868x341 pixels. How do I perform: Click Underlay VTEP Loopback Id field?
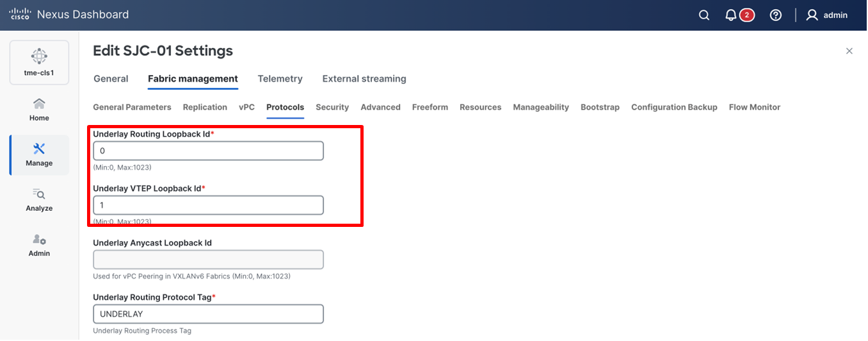pyautogui.click(x=208, y=205)
